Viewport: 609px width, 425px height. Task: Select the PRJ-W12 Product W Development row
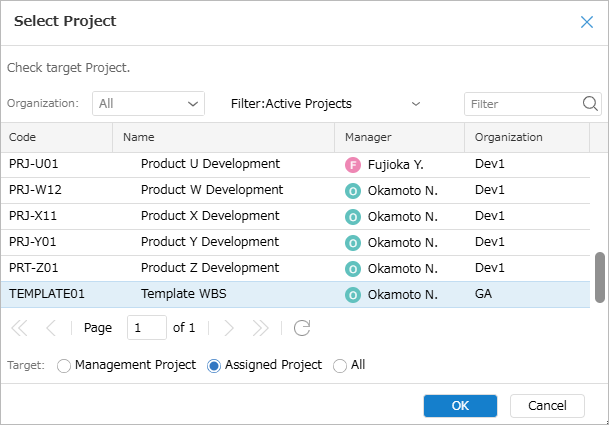(295, 190)
